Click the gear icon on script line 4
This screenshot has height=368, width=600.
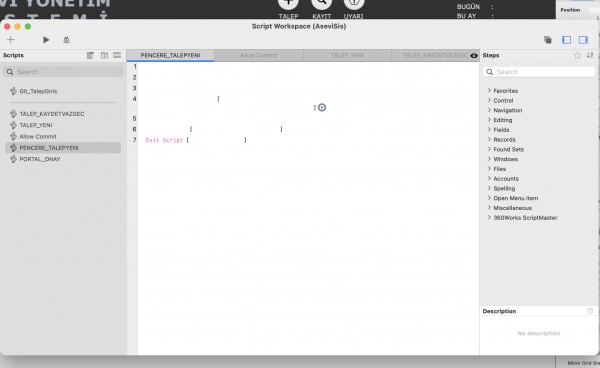(x=322, y=107)
